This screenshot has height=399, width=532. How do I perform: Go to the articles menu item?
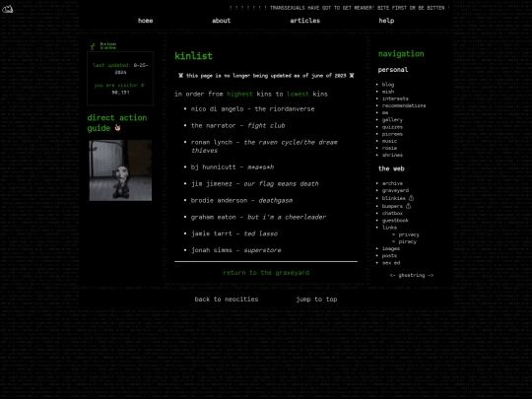(304, 21)
